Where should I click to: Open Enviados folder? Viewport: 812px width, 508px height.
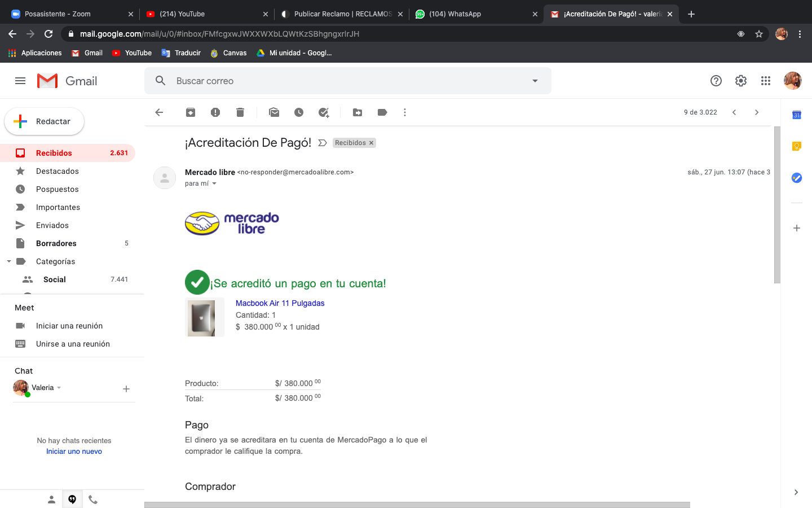click(68, 225)
